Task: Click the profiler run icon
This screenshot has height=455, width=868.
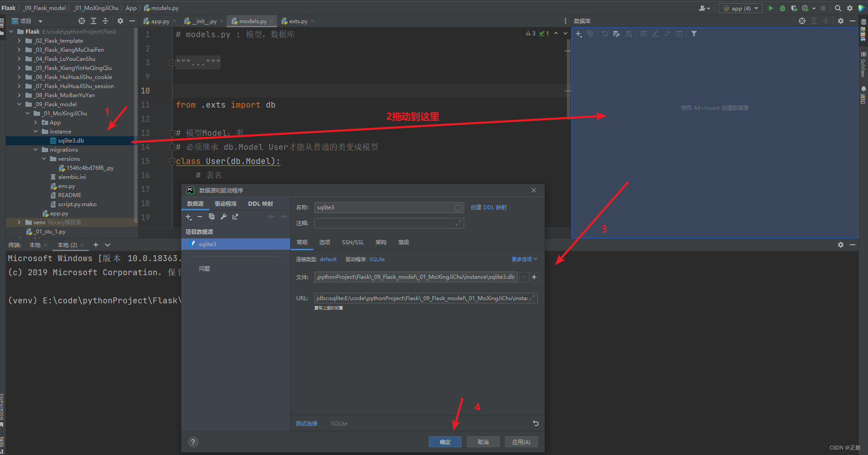Action: (x=805, y=8)
